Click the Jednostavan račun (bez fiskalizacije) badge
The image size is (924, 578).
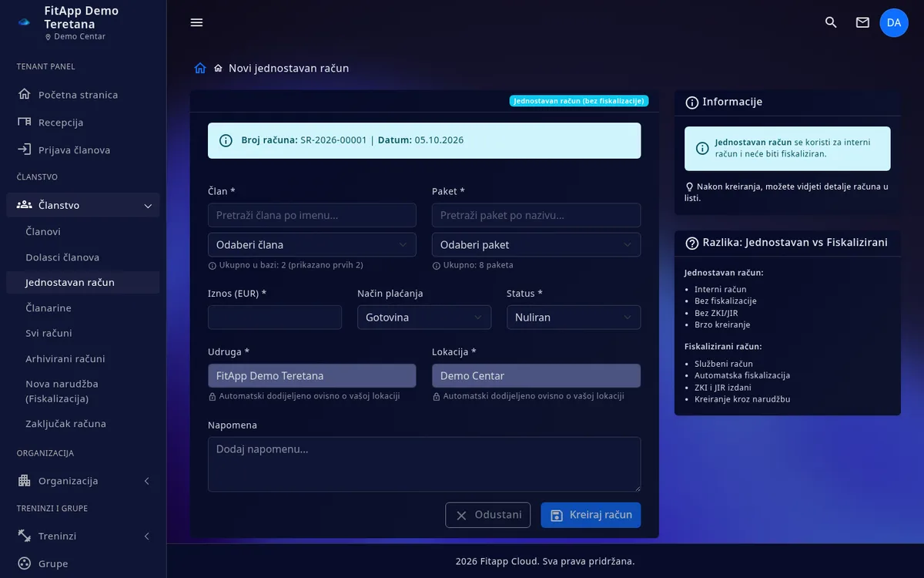pyautogui.click(x=579, y=101)
